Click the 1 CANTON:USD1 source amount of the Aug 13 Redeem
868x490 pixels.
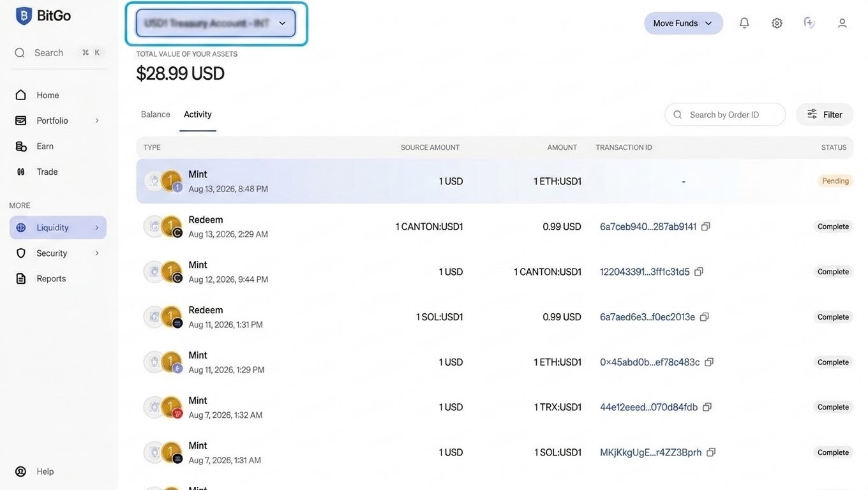(429, 226)
